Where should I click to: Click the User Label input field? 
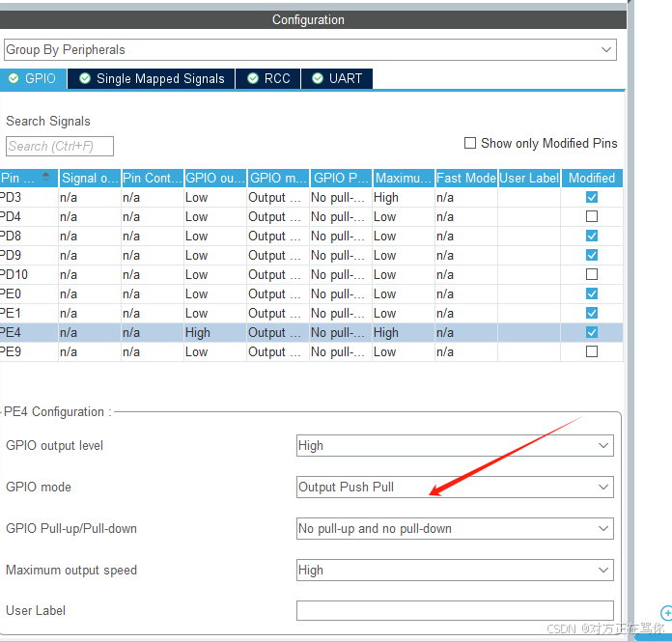coord(455,610)
